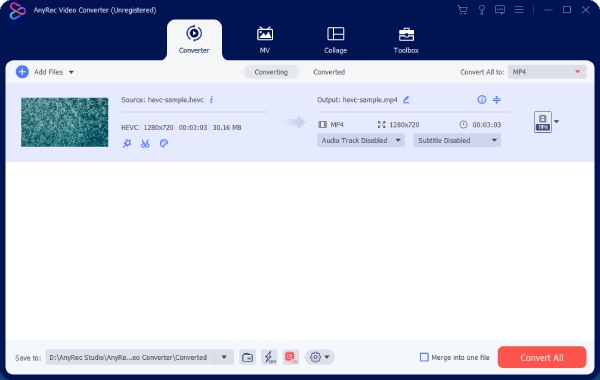
Task: Minimize the AnyRec window
Action: point(548,10)
